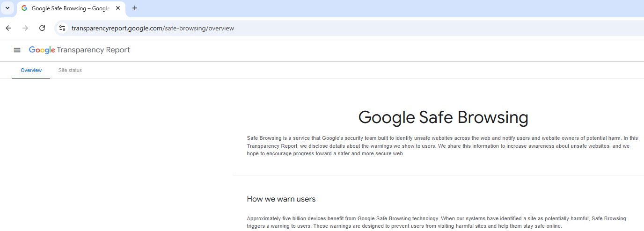This screenshot has width=644, height=231.
Task: Click paragraph starting 'Safe Browsing is a service'
Action: [442, 146]
